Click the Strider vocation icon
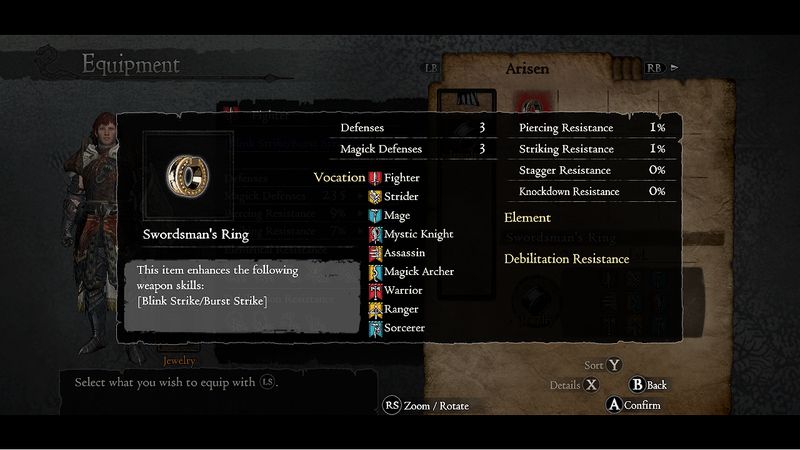The height and width of the screenshot is (450, 800). click(x=375, y=196)
